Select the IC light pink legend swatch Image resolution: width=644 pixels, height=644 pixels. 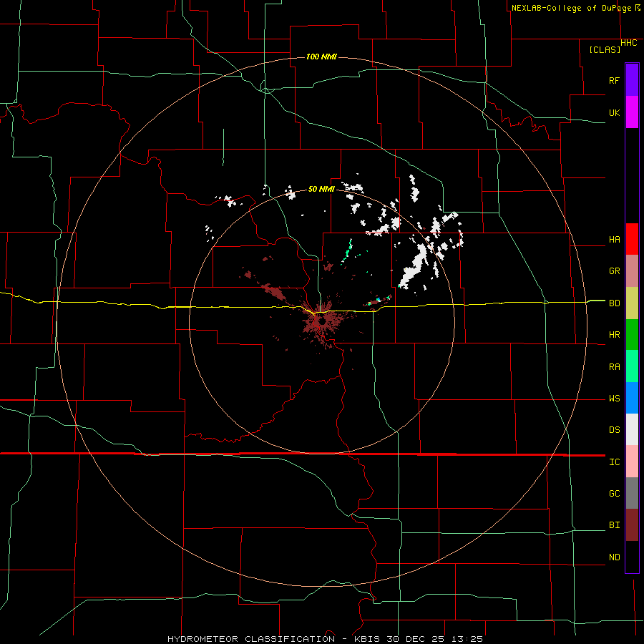click(632, 462)
